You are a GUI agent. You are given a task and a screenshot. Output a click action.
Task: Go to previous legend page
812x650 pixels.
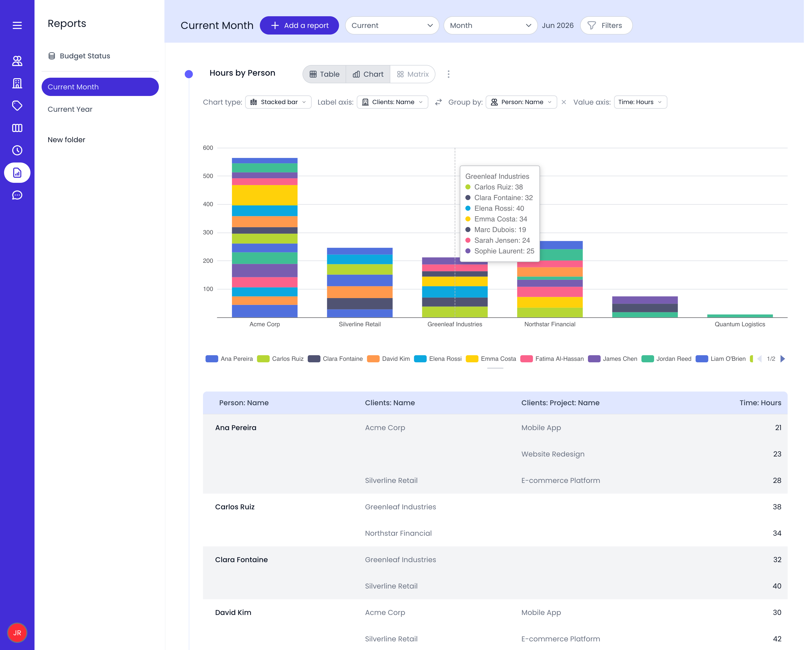[x=759, y=359]
